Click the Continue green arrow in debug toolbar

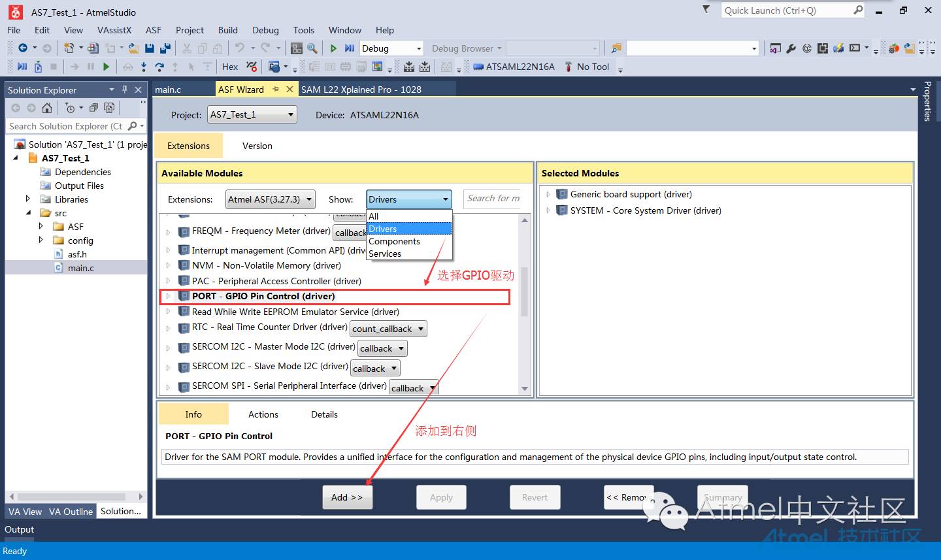click(106, 66)
